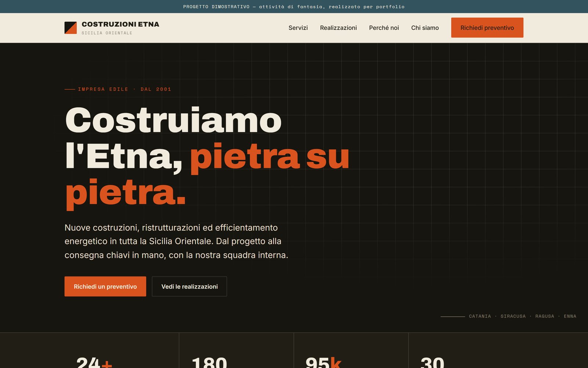Click the CATANIA location label
The width and height of the screenshot is (588, 368).
tap(480, 316)
